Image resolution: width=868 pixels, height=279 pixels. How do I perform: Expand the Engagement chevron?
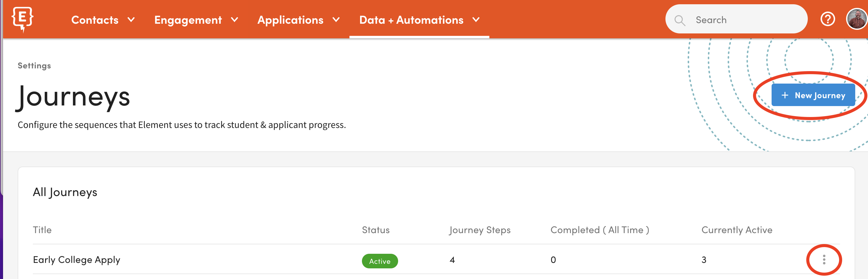click(x=235, y=20)
